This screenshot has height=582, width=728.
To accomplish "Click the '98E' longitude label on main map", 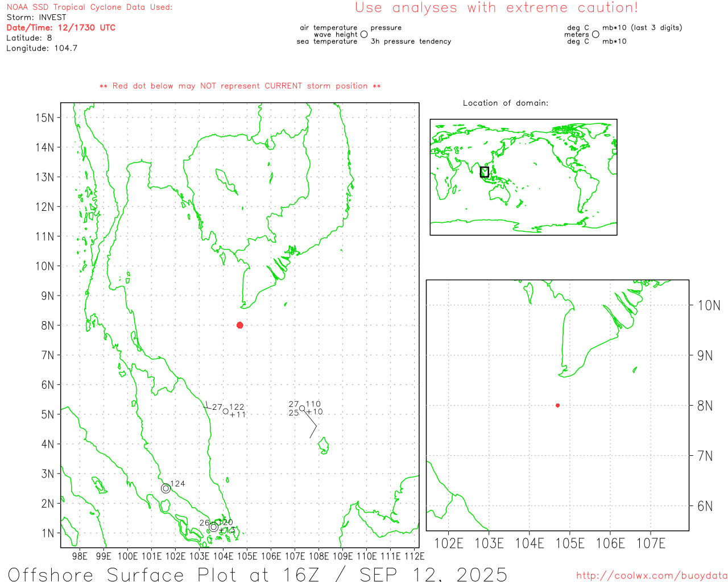I will tap(80, 556).
